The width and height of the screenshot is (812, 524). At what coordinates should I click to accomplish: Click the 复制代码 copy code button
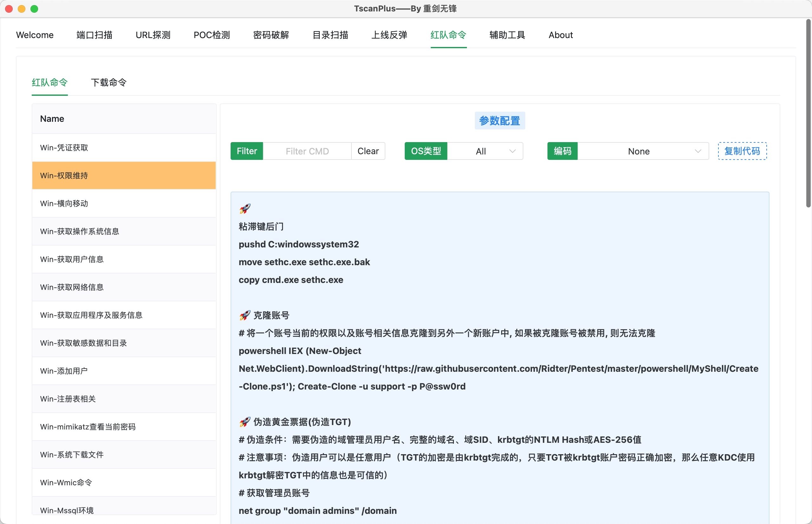tap(742, 151)
